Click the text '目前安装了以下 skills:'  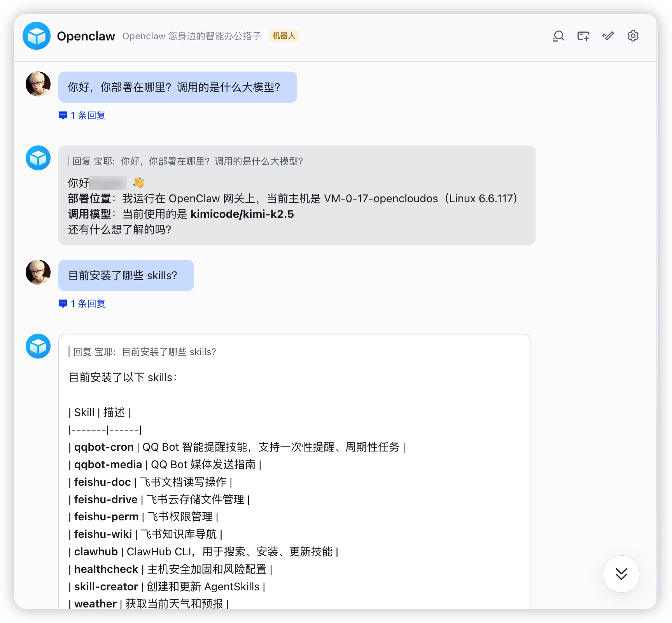[123, 378]
